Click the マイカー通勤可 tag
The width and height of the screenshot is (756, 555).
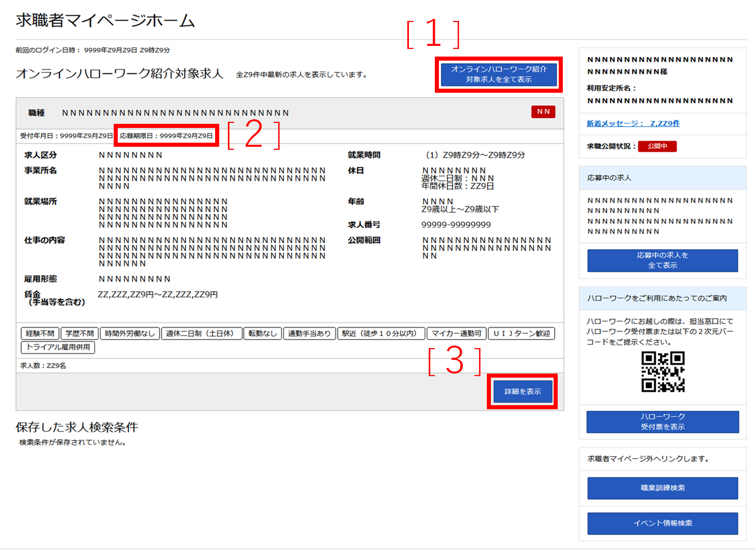(x=456, y=333)
